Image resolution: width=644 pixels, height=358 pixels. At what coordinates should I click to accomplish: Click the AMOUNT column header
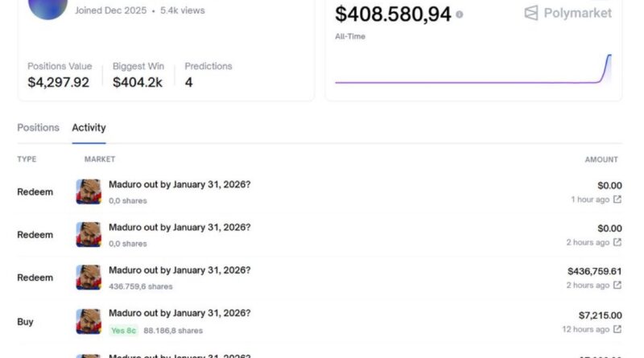[601, 159]
